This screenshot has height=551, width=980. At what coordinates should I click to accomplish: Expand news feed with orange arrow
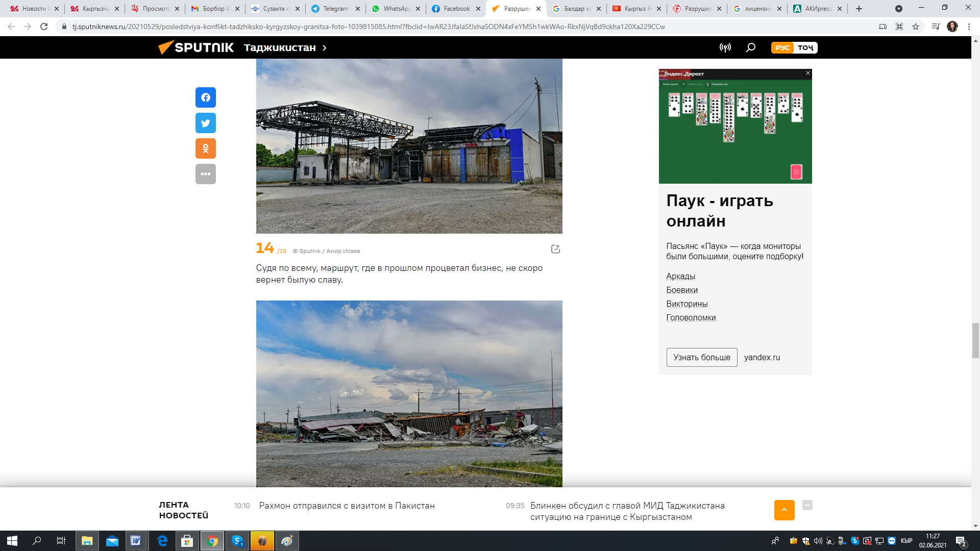(784, 510)
